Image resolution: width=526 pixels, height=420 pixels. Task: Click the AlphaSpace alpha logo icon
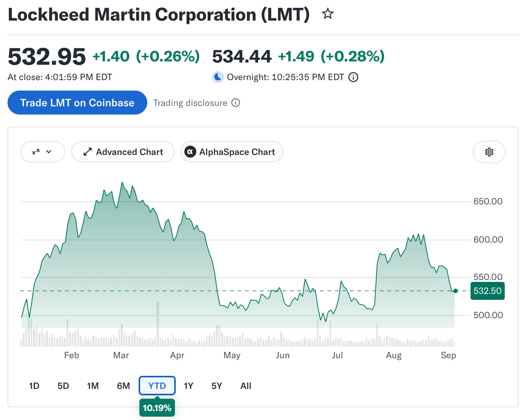pyautogui.click(x=190, y=152)
